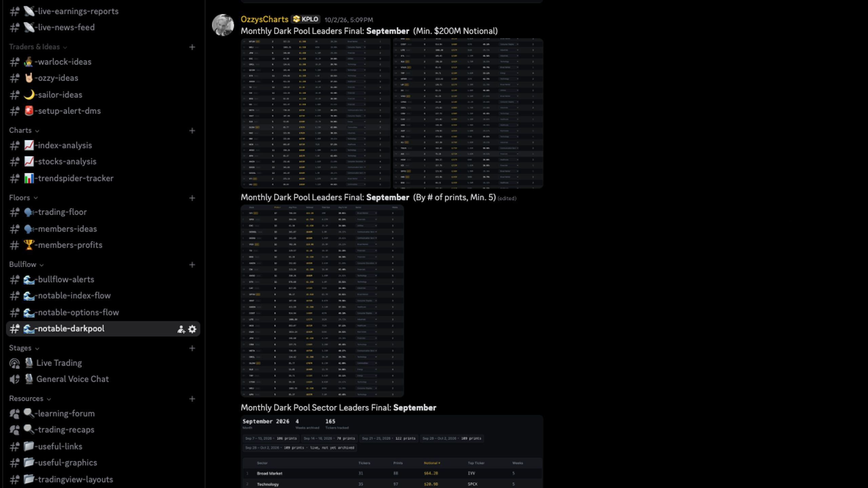Viewport: 868px width, 488px height.
Task: Join the General Voice Chat channel
Action: (x=103, y=379)
